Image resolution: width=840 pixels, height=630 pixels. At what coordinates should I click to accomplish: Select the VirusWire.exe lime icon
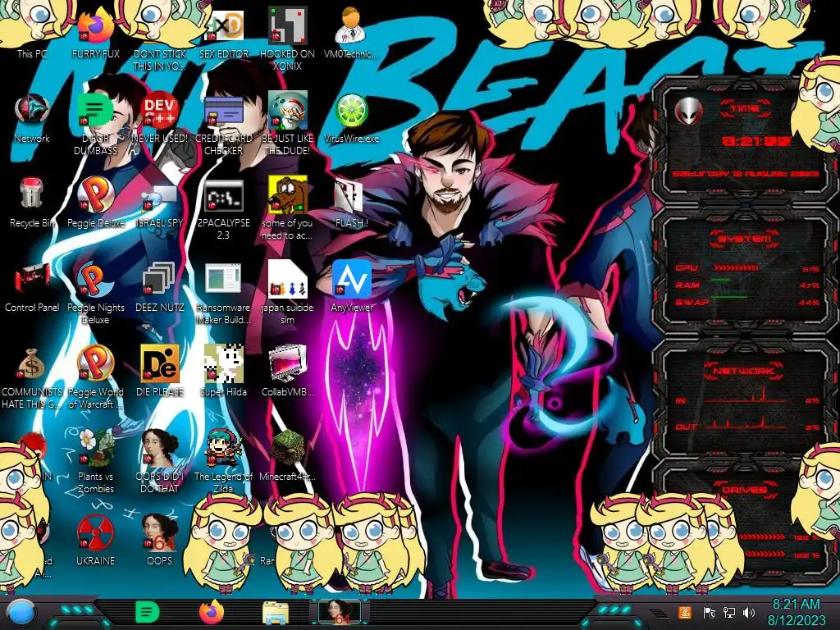(x=351, y=118)
